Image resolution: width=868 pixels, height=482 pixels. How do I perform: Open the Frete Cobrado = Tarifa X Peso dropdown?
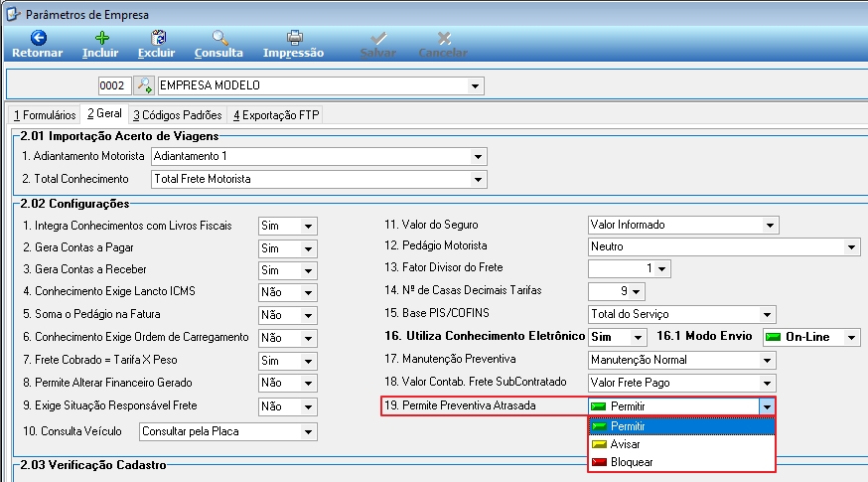(x=308, y=361)
